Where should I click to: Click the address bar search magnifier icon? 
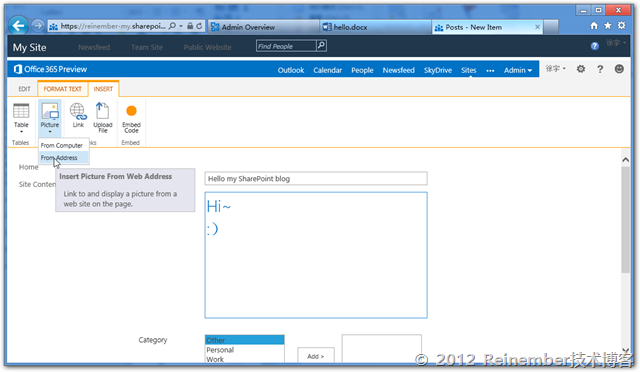coord(173,26)
